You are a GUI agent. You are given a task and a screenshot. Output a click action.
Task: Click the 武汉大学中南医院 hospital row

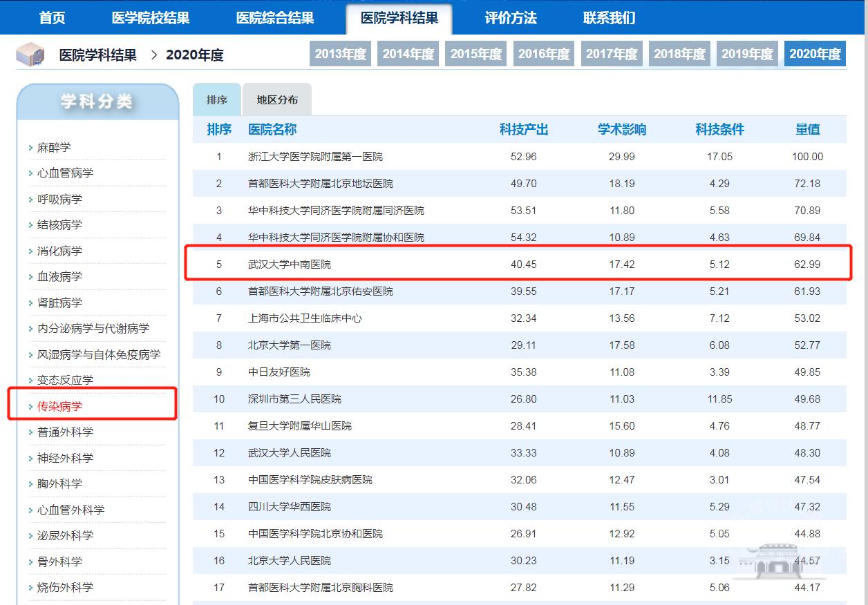[x=290, y=264]
